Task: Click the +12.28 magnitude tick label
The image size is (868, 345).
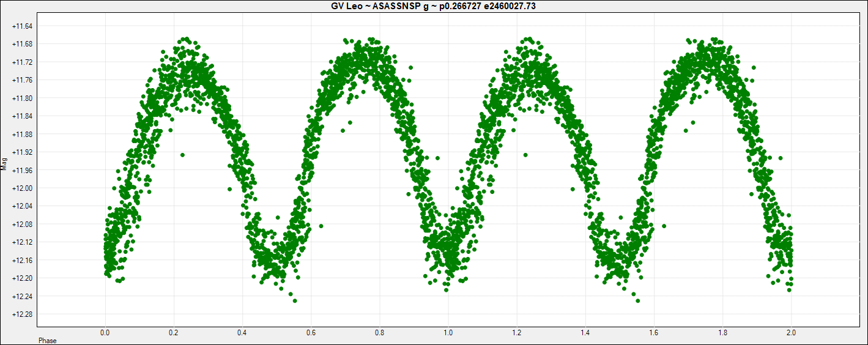Action: coord(23,314)
